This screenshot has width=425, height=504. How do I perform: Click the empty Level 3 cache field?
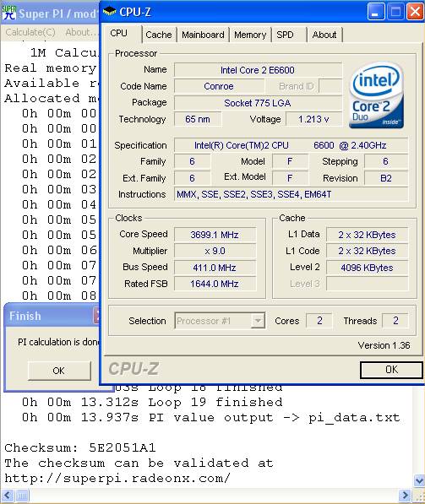tap(367, 284)
